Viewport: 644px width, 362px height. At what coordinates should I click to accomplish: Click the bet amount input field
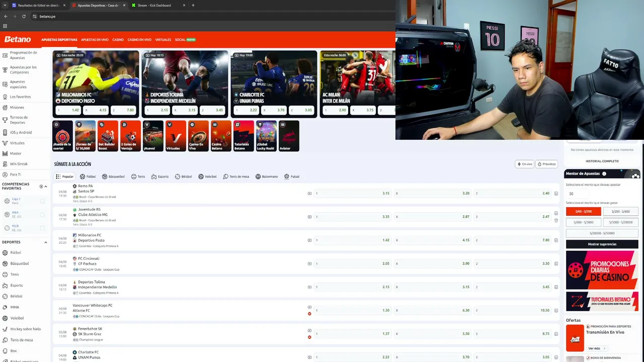pyautogui.click(x=578, y=194)
